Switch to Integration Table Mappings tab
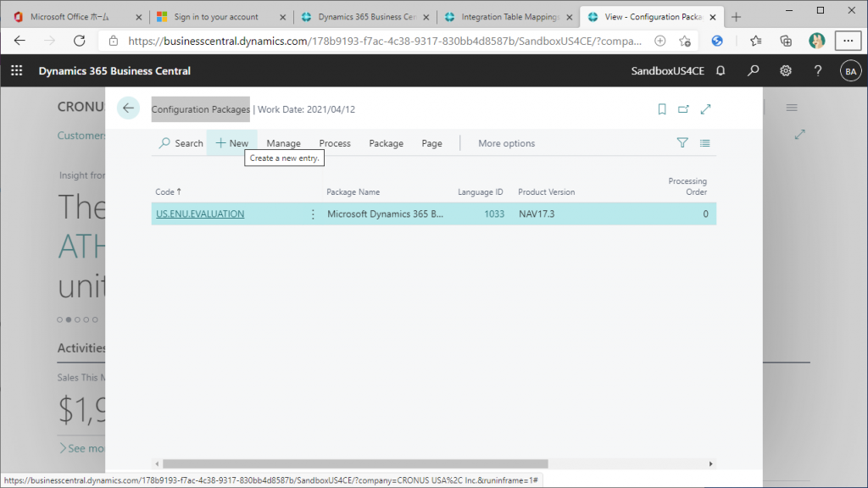 coord(510,17)
